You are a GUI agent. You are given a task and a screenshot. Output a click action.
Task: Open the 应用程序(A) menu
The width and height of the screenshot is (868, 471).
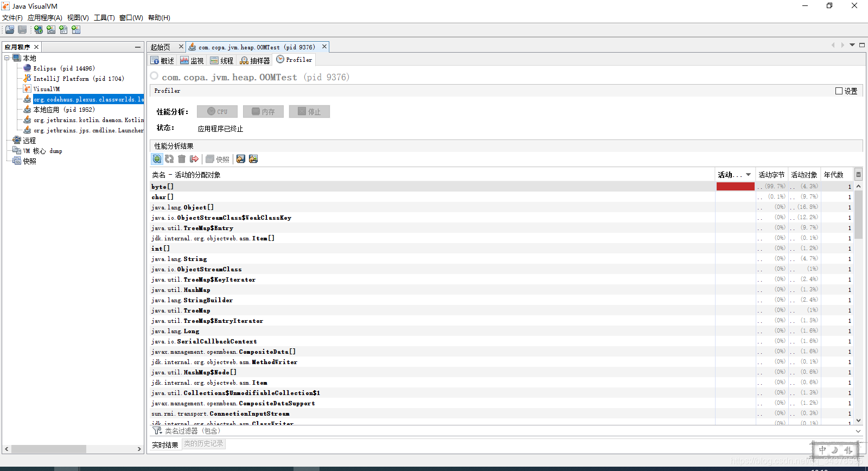45,18
